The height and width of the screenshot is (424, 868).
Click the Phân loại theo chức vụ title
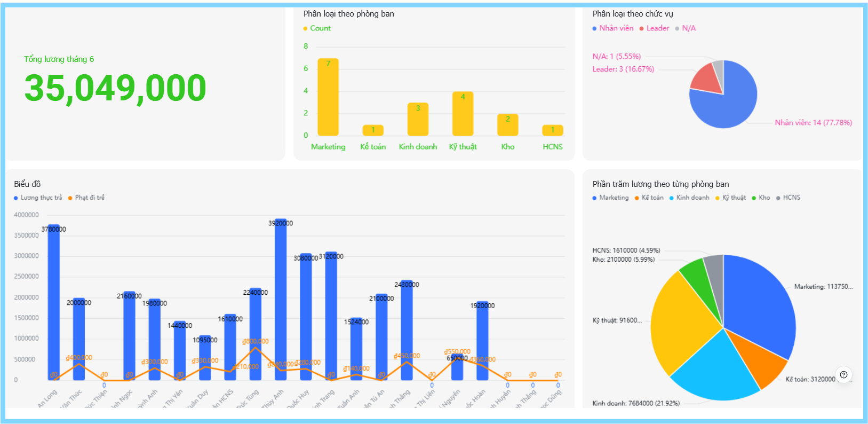tap(633, 14)
